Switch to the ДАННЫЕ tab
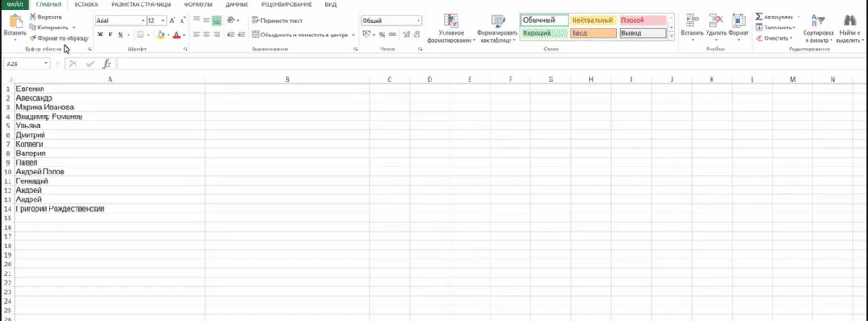The height and width of the screenshot is (321, 868). click(x=237, y=4)
